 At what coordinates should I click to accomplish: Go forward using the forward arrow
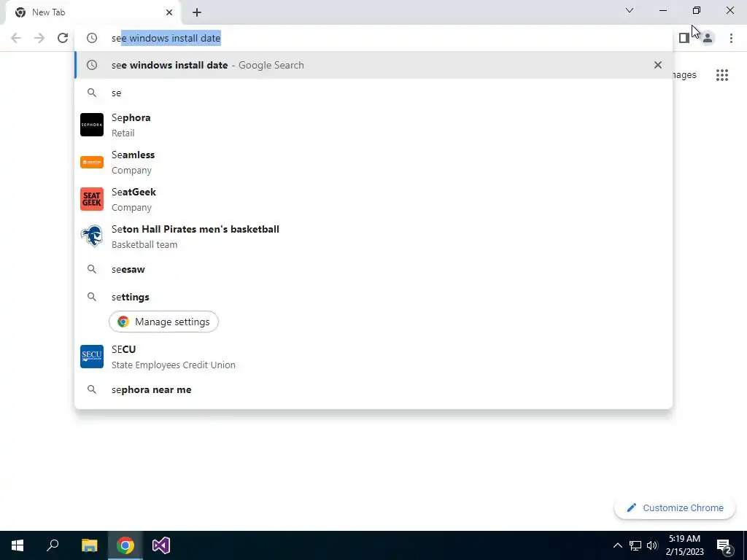39,38
